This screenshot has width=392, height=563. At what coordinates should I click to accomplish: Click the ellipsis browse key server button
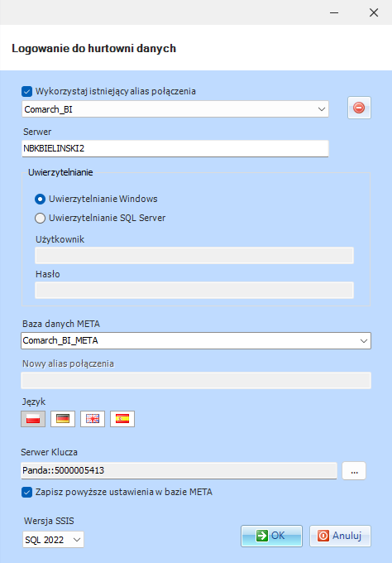354,471
